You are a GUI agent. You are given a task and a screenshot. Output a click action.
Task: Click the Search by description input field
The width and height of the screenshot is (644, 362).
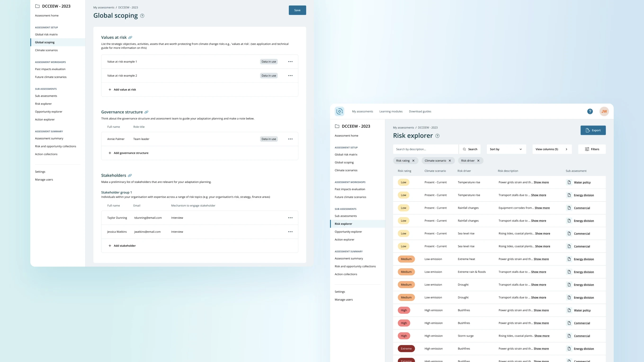tap(425, 149)
